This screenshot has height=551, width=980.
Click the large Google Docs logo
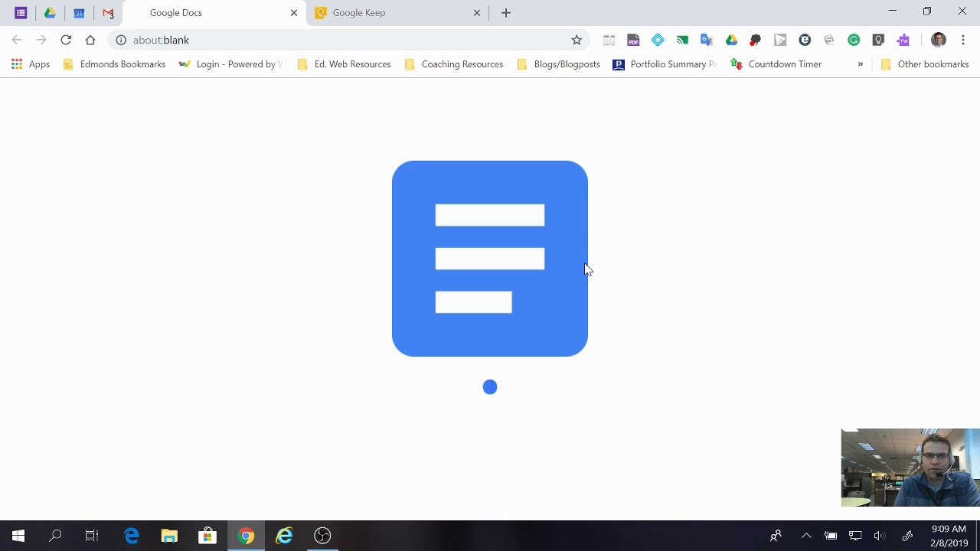(x=490, y=259)
